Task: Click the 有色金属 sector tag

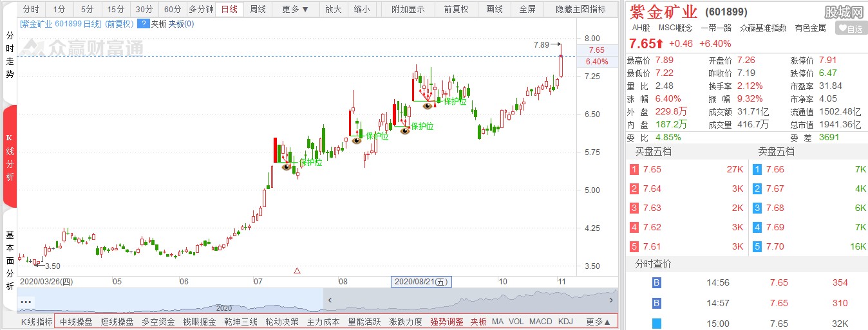Action: 811,28
